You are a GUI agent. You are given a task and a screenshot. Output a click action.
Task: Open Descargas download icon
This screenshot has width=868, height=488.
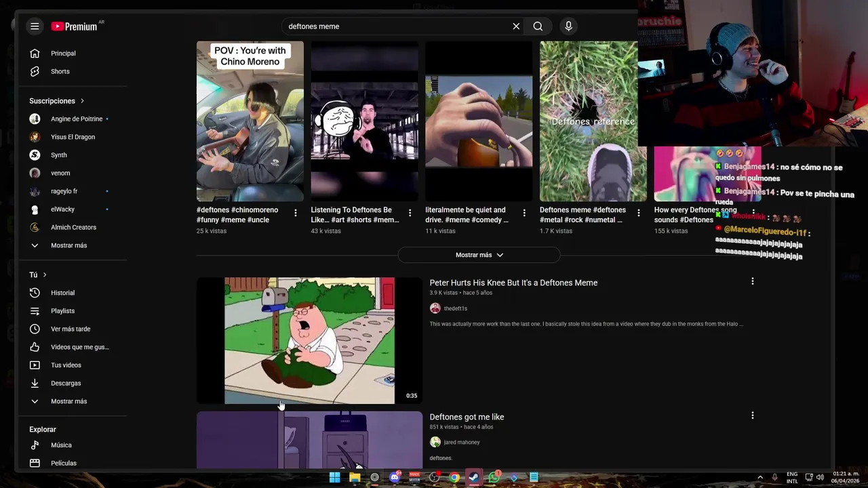(35, 383)
